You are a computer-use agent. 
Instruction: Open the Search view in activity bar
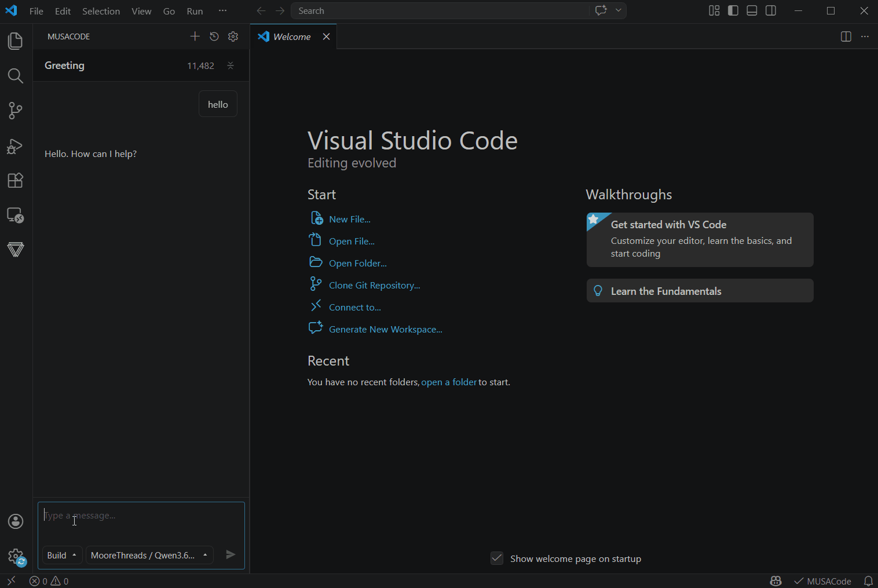(16, 76)
